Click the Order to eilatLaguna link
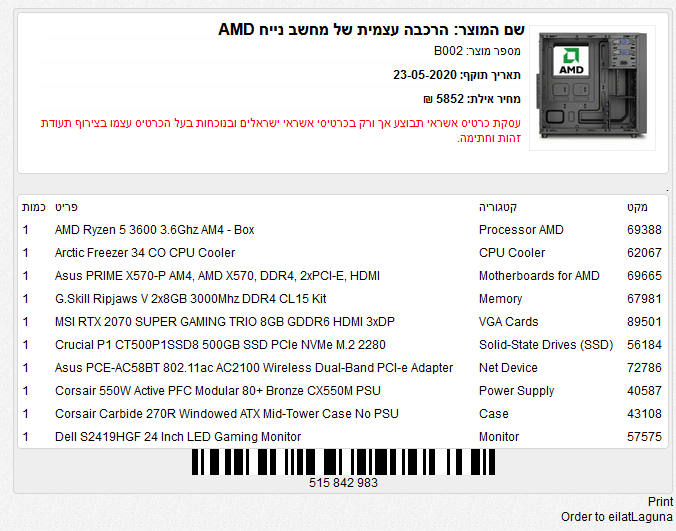This screenshot has height=531, width=676. click(x=617, y=516)
